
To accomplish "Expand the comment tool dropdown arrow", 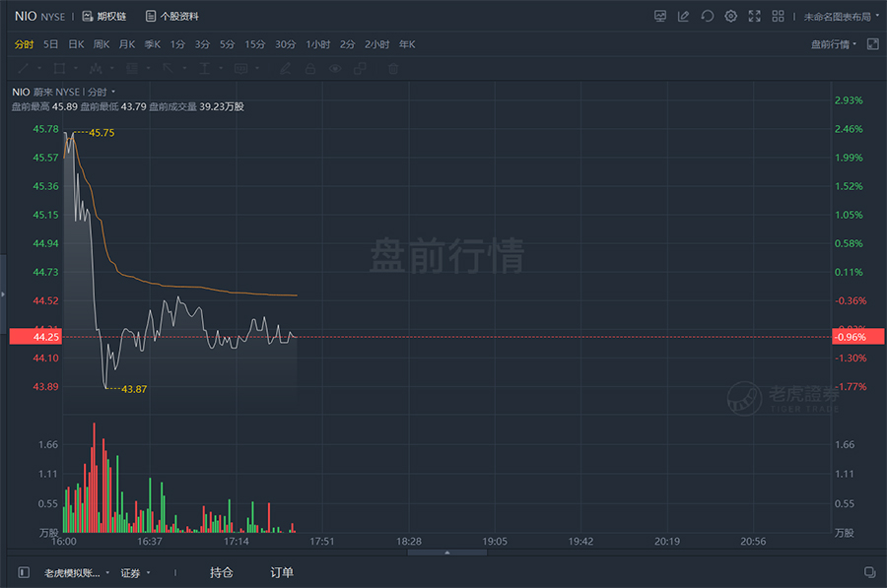I will click(x=257, y=68).
